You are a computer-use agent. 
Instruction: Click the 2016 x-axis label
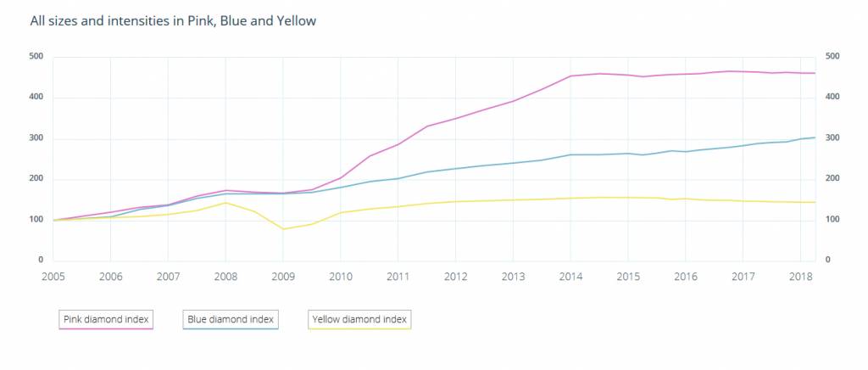(x=686, y=277)
